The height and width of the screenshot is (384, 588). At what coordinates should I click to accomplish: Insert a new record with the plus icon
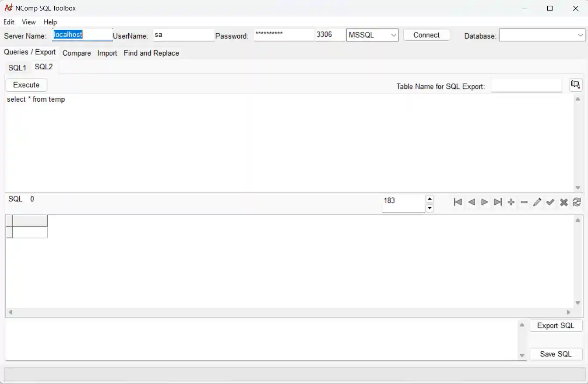[x=511, y=202]
